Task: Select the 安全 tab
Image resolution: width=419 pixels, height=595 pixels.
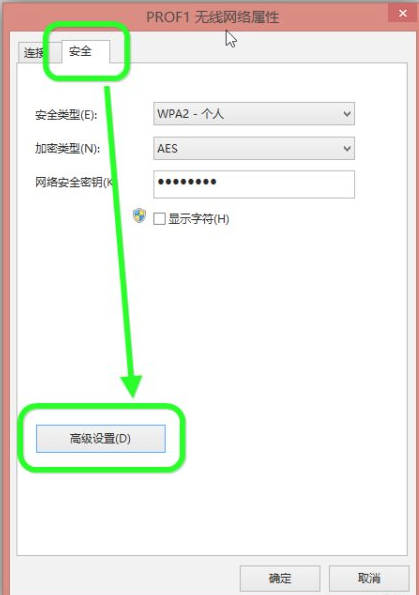Action: [x=80, y=51]
